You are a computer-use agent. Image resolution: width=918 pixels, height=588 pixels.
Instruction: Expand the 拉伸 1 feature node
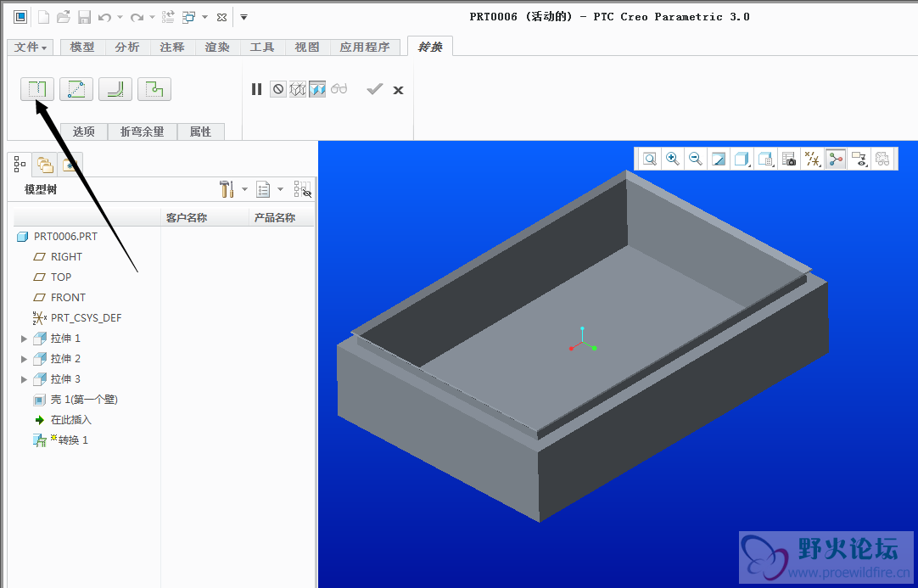click(24, 339)
